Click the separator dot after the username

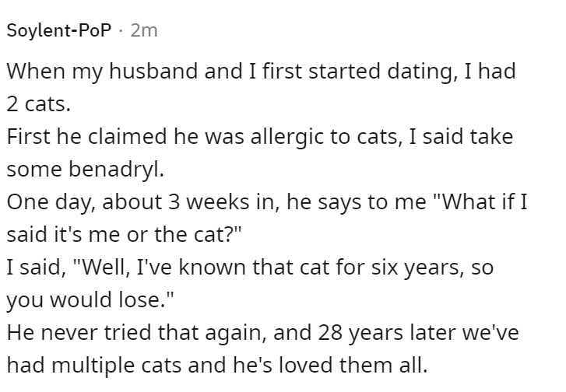coord(121,30)
